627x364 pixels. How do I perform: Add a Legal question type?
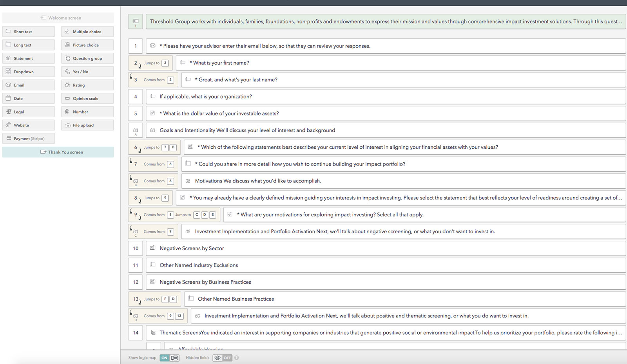[x=29, y=112]
